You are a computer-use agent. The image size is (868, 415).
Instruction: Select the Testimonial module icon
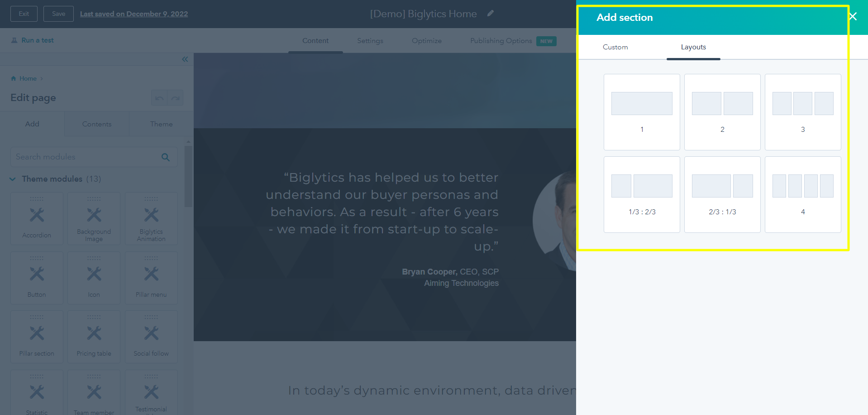tap(151, 392)
